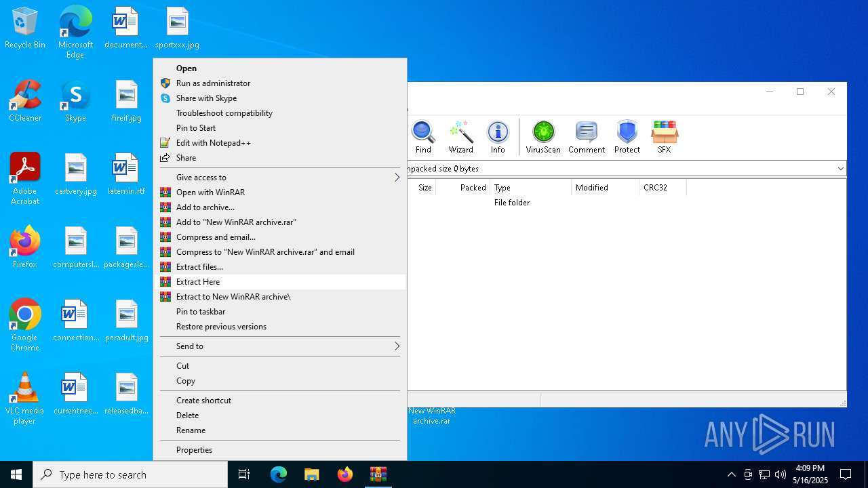Select the Firefox desktop shortcut
Screen dimensions: 868x488
[25, 247]
